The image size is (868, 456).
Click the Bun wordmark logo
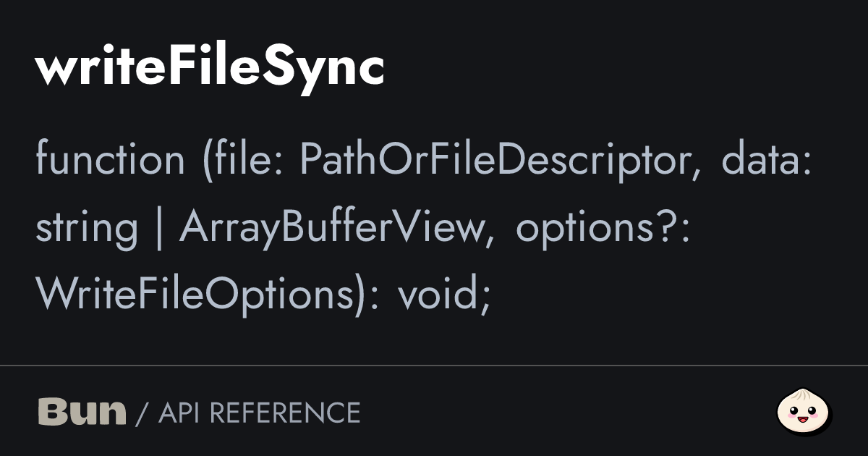82,412
